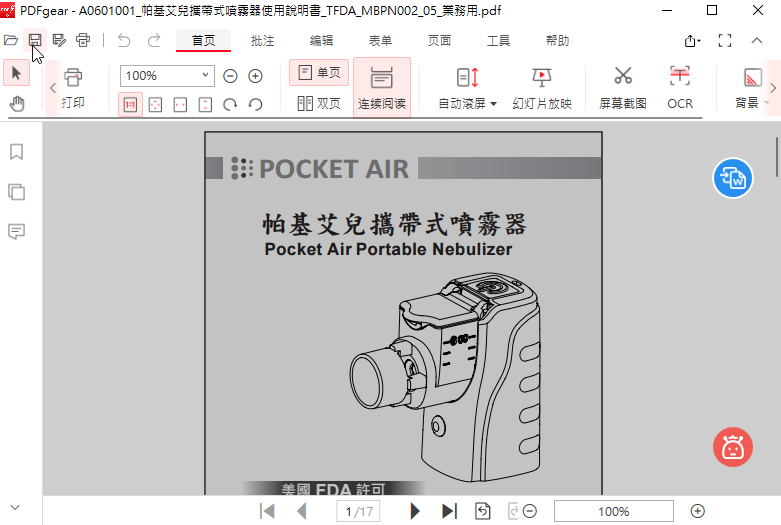Zoom out with the bottom bar minus
Viewport: 781px width, 525px height.
point(530,512)
